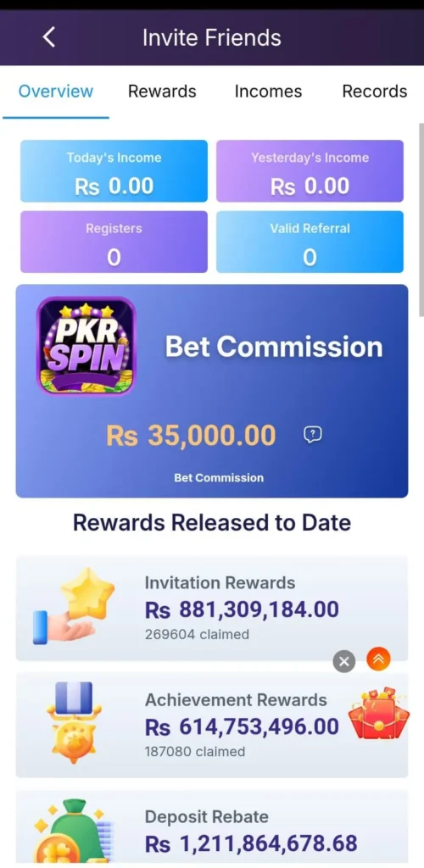Tap the PKR SPIN app logo
The width and height of the screenshot is (424, 868).
(x=86, y=346)
